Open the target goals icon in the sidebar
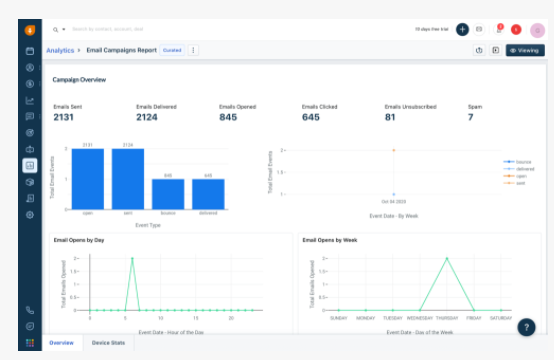Screen dimensions: 554x360 [30, 133]
